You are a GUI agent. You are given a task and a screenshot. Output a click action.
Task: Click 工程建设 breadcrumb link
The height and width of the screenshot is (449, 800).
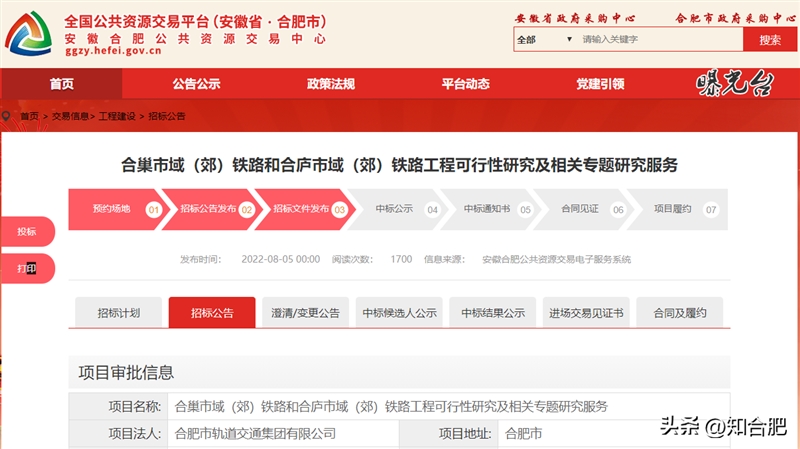[x=118, y=116]
